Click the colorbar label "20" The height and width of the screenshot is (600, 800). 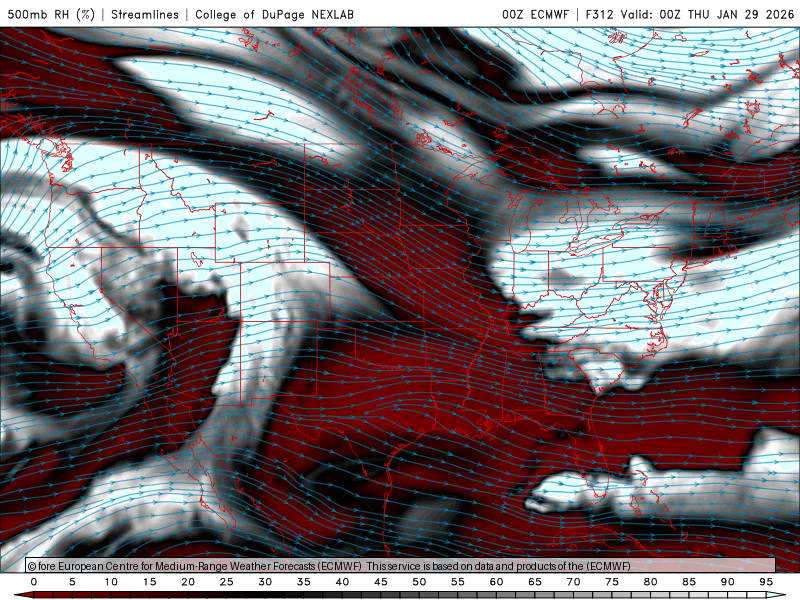[188, 582]
